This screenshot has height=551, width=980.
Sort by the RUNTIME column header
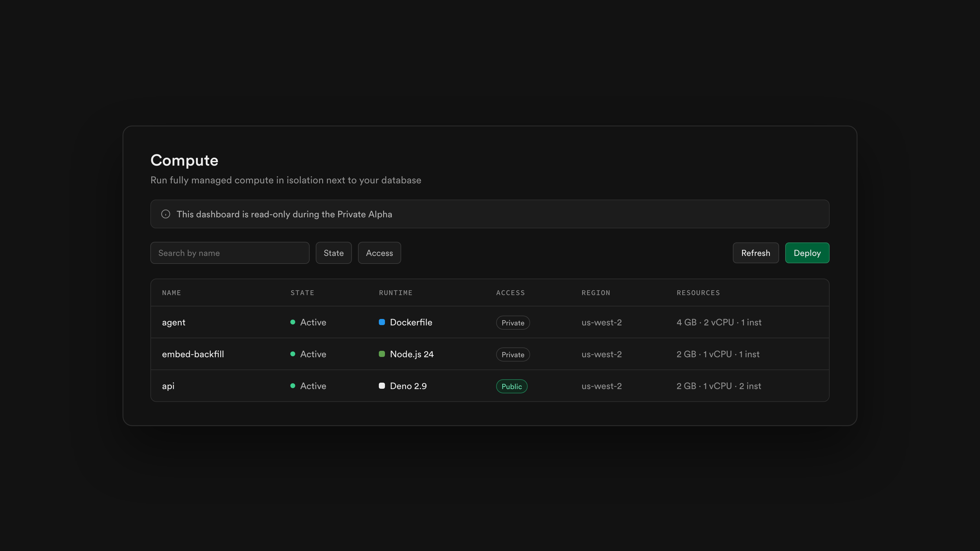point(395,293)
